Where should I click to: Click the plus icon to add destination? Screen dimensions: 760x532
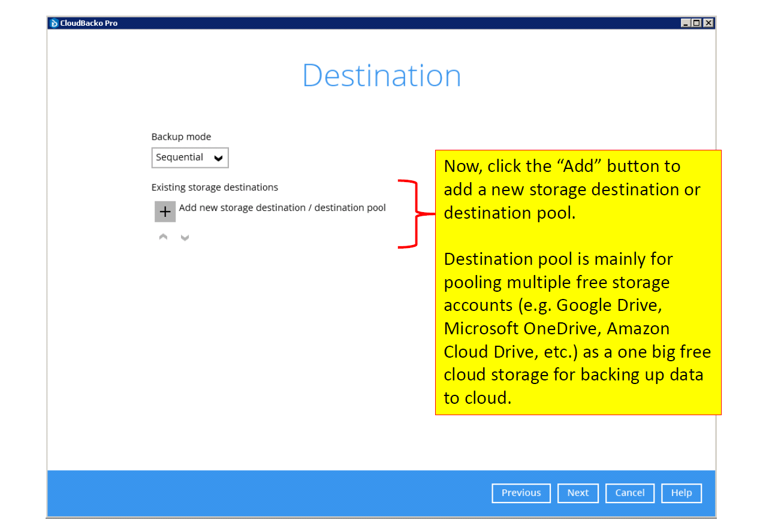[165, 211]
